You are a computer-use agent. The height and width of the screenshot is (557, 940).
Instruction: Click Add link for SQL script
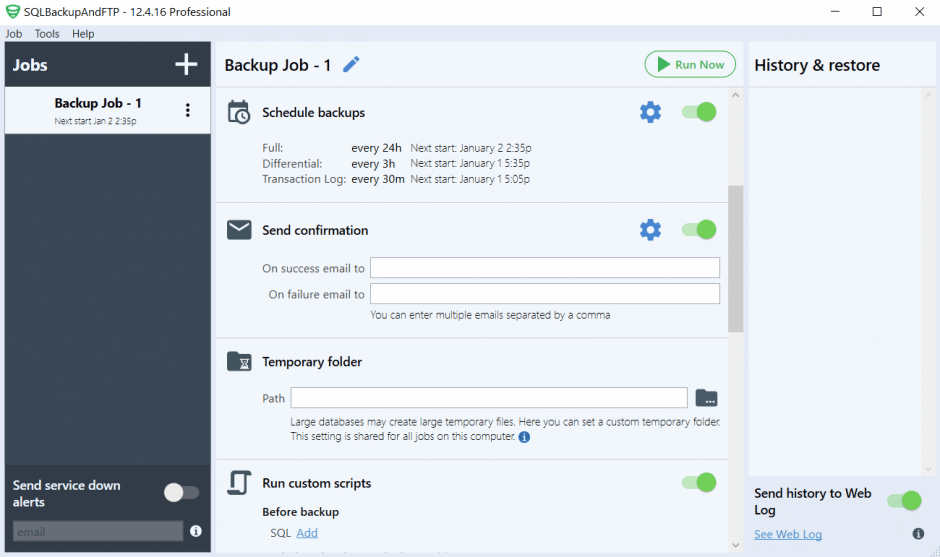coord(307,533)
